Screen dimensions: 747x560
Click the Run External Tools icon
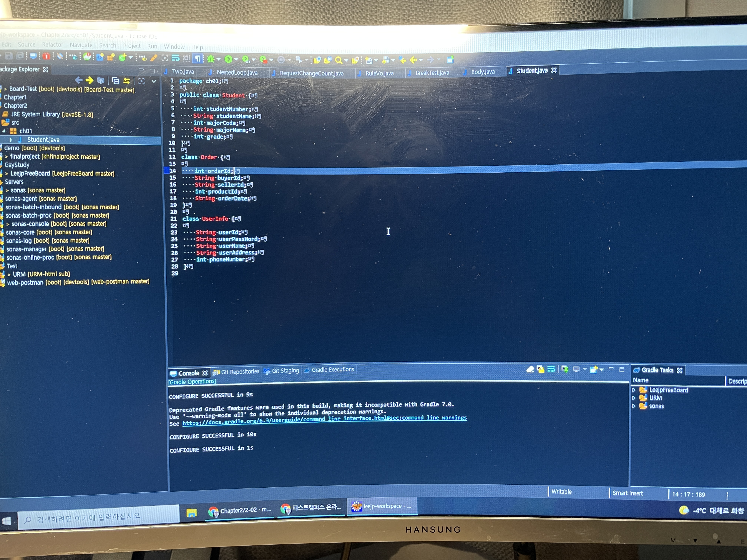tap(264, 60)
